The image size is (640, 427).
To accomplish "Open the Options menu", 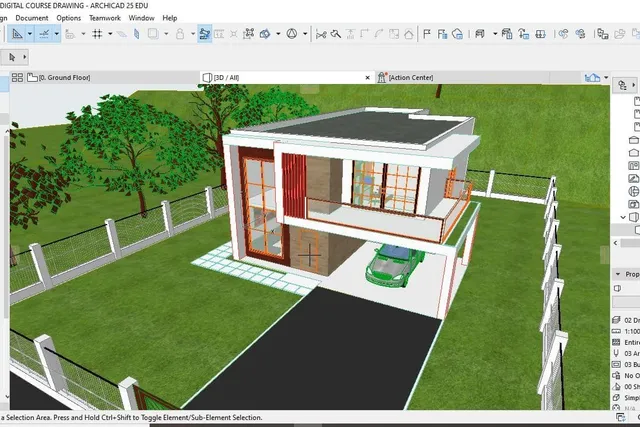I will coord(69,18).
